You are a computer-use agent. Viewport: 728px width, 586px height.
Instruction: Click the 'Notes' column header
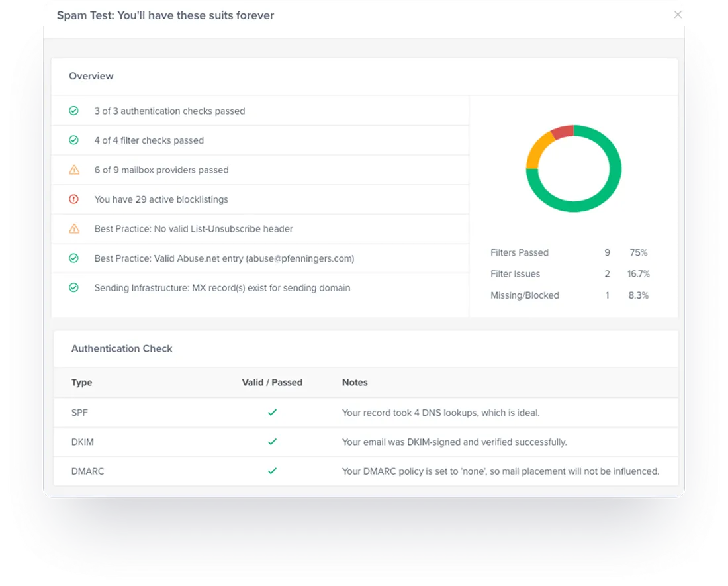(355, 383)
